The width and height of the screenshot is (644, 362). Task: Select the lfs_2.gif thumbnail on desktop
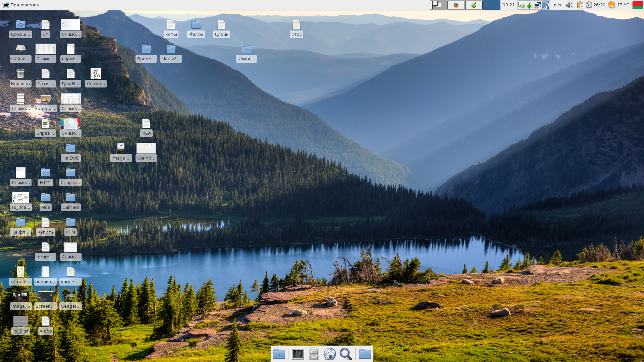[x=20, y=321]
